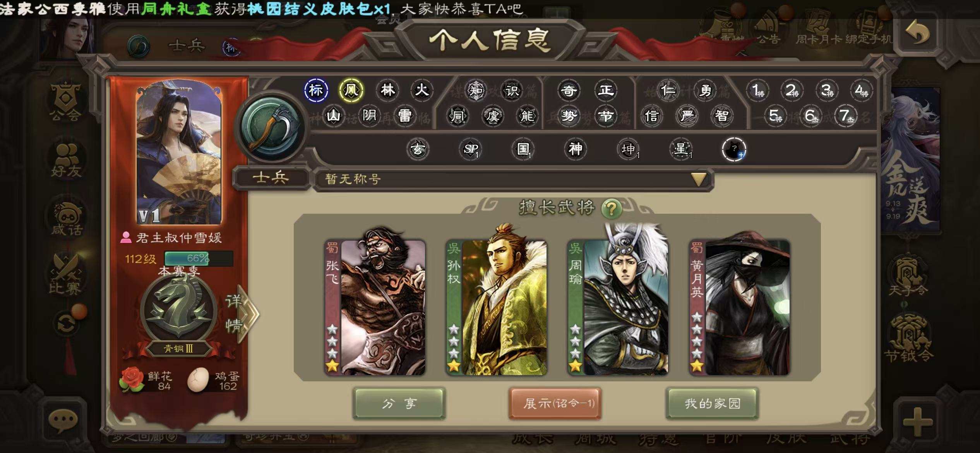This screenshot has width=980, height=453.
Task: Toggle the 标 standard pack badge
Action: [x=316, y=90]
